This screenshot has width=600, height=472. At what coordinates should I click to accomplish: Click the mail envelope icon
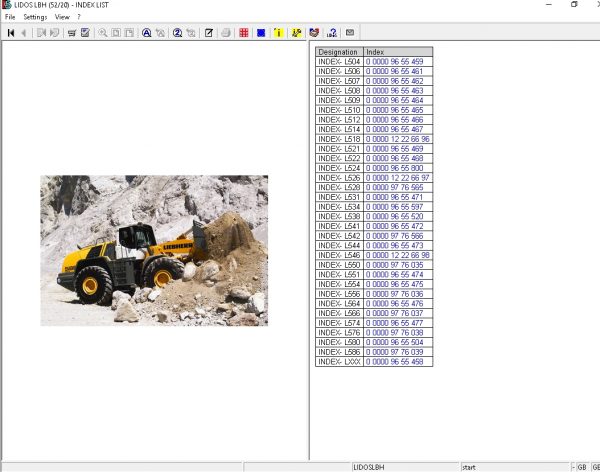pos(350,33)
